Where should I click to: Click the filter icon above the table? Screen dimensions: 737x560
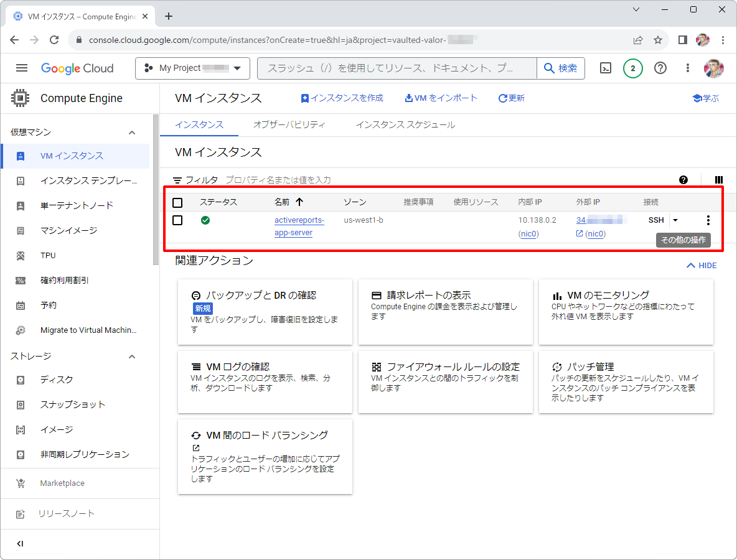[177, 180]
